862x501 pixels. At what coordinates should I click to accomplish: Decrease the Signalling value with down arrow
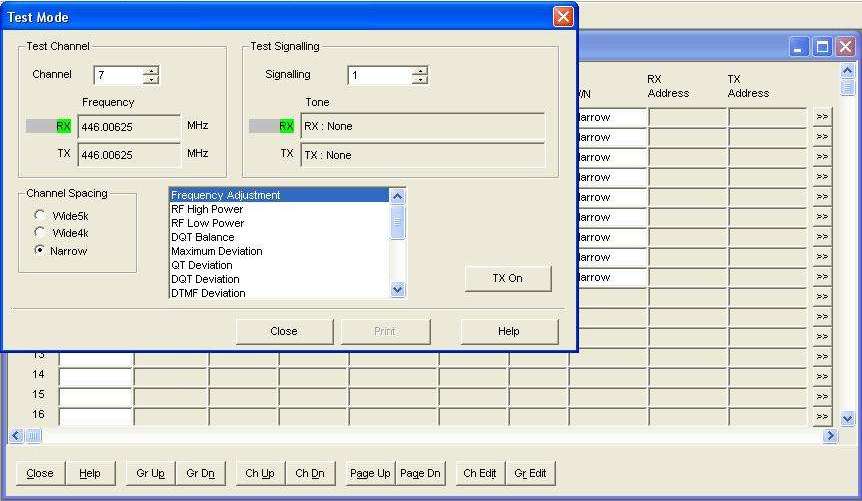(x=419, y=80)
